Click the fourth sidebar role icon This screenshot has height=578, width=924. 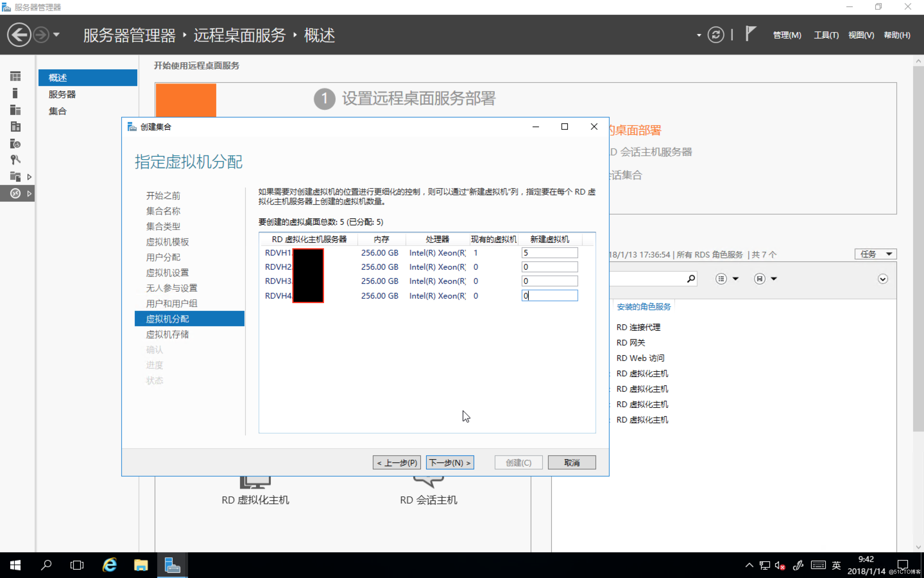pos(15,127)
